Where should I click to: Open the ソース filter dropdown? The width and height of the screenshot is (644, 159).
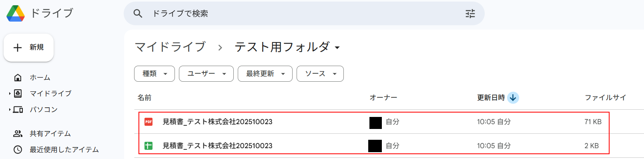320,74
